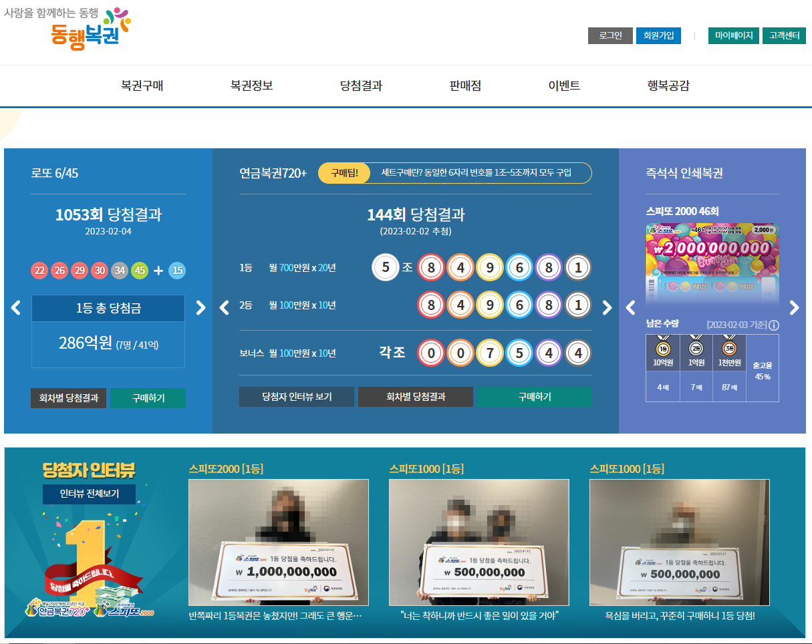Open the 복권정보 menu
This screenshot has height=644, width=812.
point(252,86)
